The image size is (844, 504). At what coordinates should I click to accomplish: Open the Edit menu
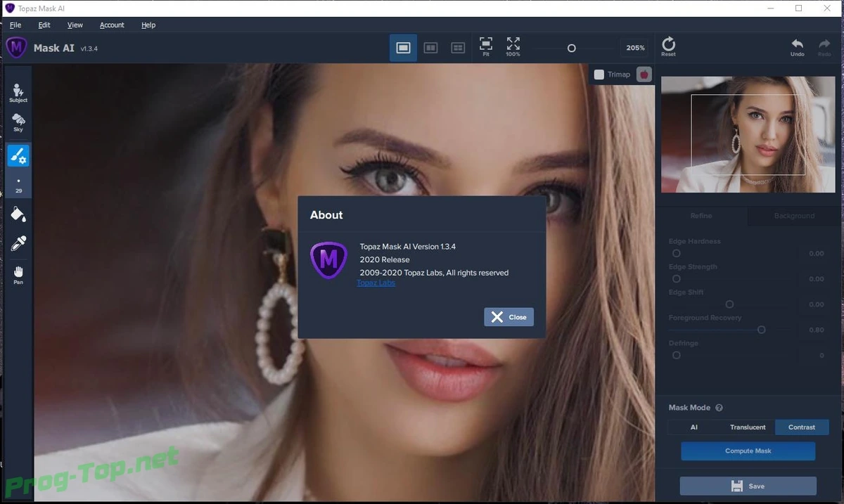(44, 25)
